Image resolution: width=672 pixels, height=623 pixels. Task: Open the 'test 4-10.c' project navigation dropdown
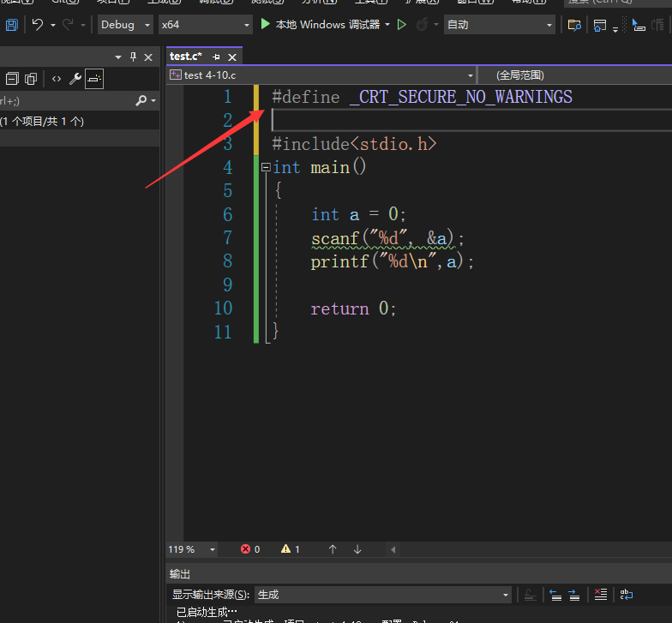point(322,75)
